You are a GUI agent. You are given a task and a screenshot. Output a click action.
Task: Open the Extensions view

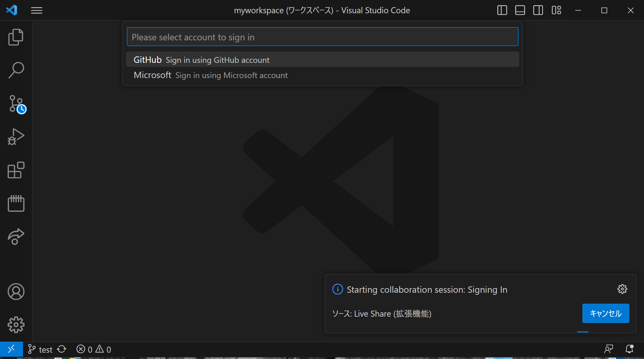tap(16, 170)
